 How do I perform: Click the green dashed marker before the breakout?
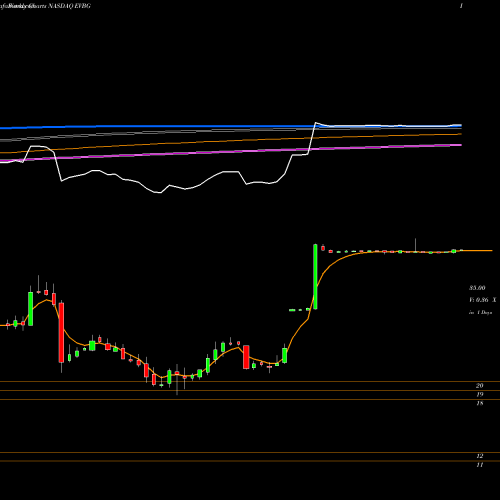pos(299,310)
